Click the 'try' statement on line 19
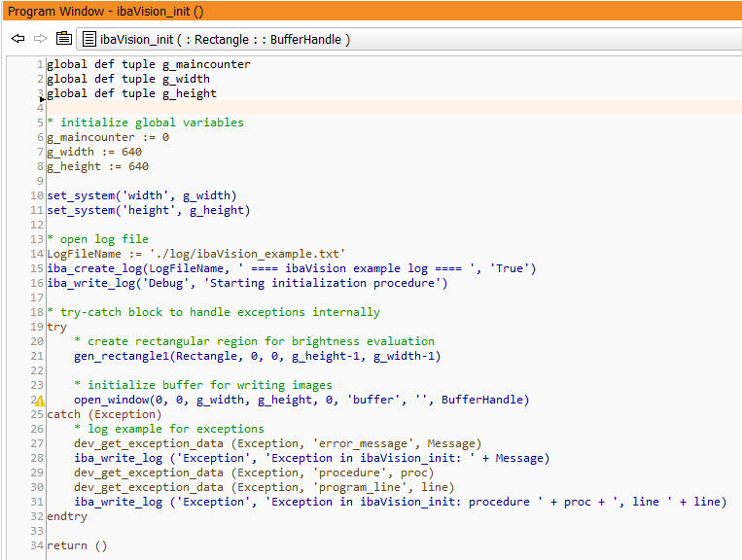The width and height of the screenshot is (742, 560). (x=57, y=328)
